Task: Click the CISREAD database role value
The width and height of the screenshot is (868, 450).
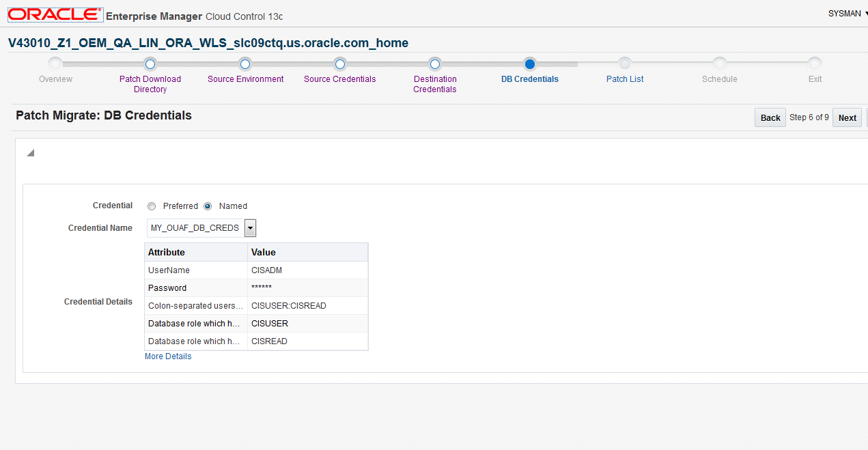Action: point(307,341)
